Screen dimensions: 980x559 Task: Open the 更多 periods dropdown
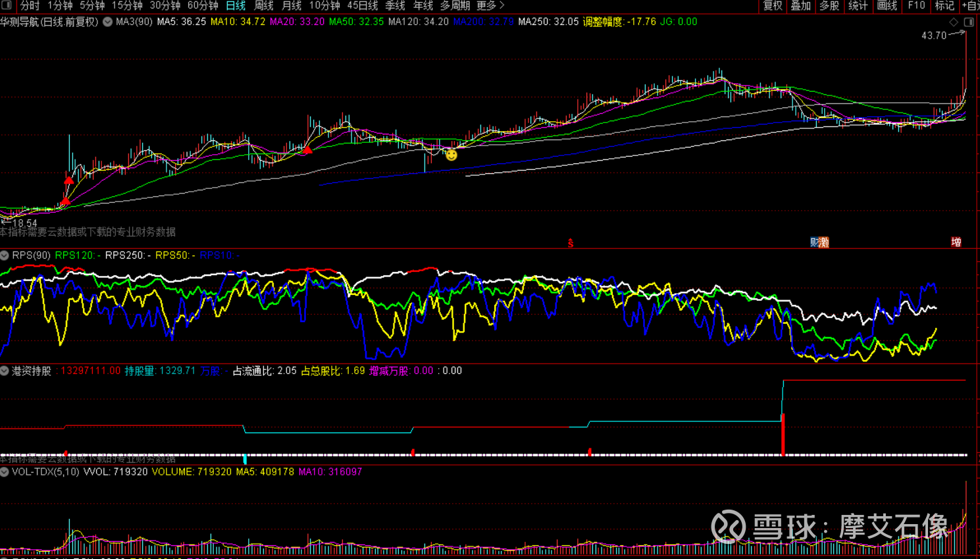[x=490, y=5]
